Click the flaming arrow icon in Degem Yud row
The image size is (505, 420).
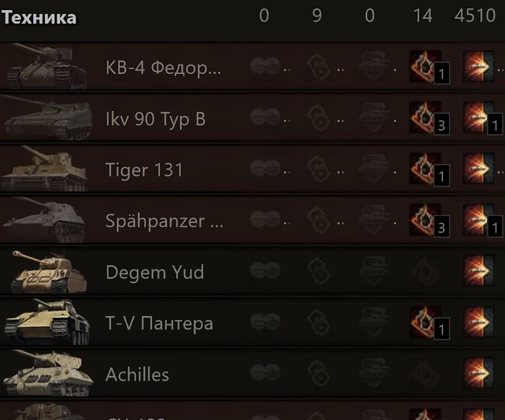pos(479,271)
